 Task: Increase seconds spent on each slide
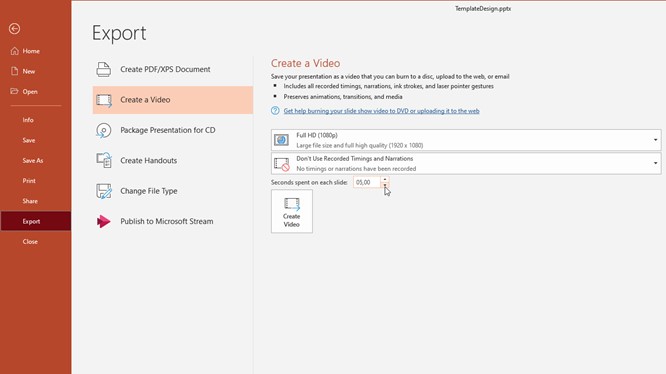tap(385, 180)
